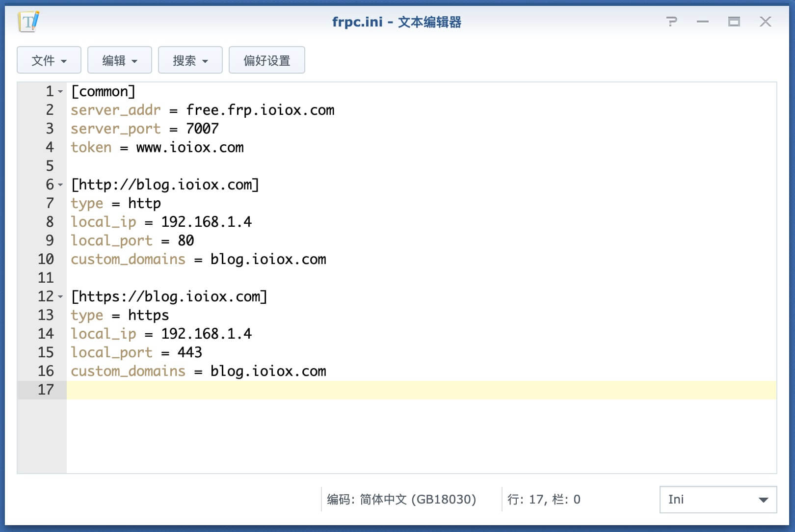795x532 pixels.
Task: Click the [https://blog.ioiox.com] header text
Action: [169, 296]
